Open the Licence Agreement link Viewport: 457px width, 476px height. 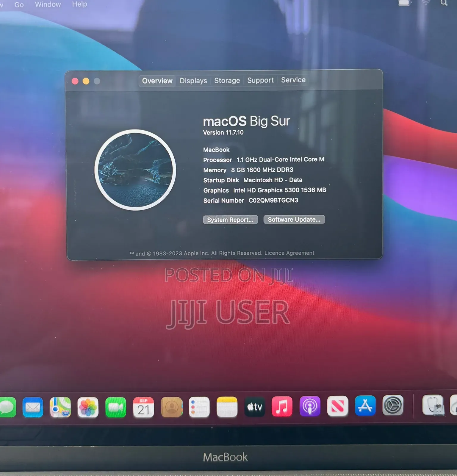pos(289,253)
